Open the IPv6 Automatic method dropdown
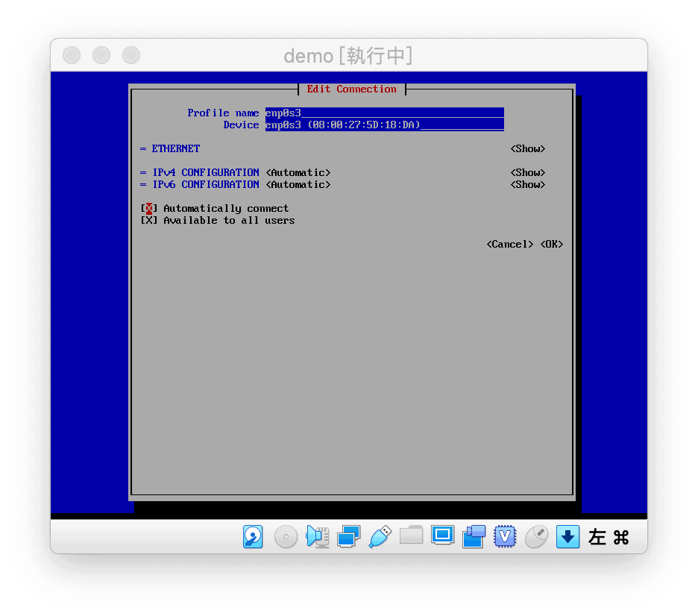 coord(298,185)
